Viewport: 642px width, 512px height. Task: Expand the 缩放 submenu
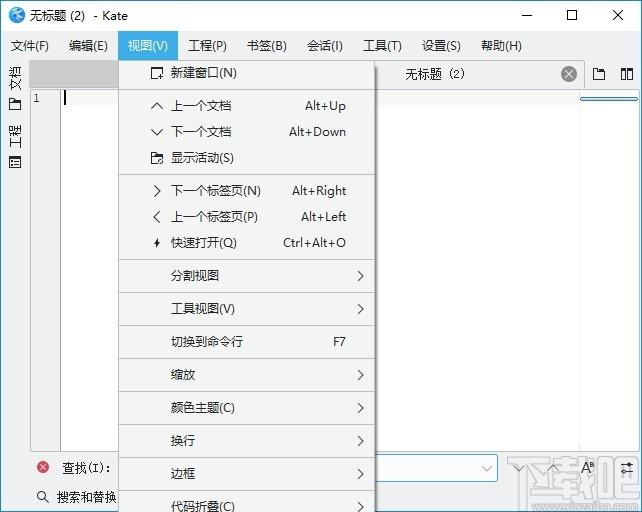click(x=246, y=375)
